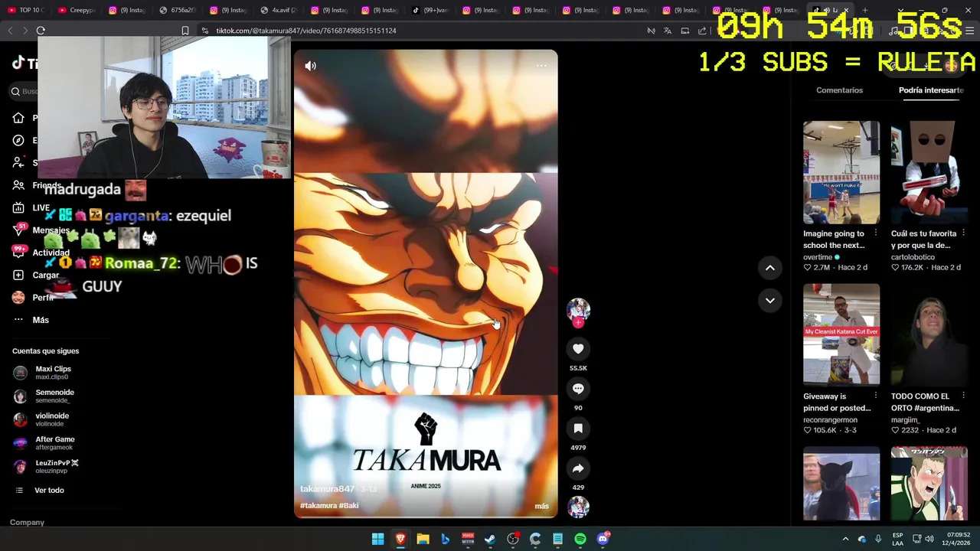Open the #takamura hashtag link
Viewport: 980px width, 551px height.
pos(318,506)
